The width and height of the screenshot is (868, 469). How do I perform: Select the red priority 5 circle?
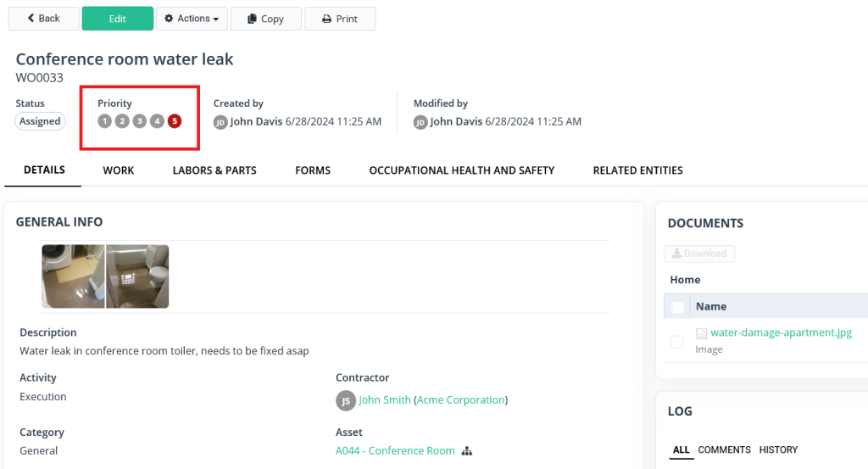[175, 121]
